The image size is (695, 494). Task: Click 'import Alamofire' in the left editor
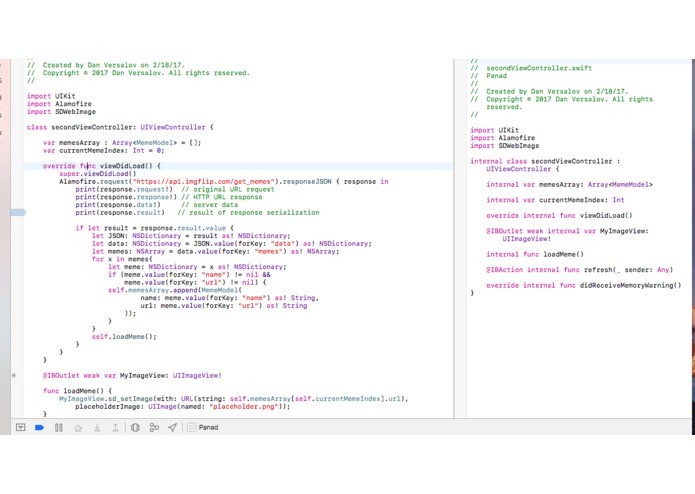59,104
